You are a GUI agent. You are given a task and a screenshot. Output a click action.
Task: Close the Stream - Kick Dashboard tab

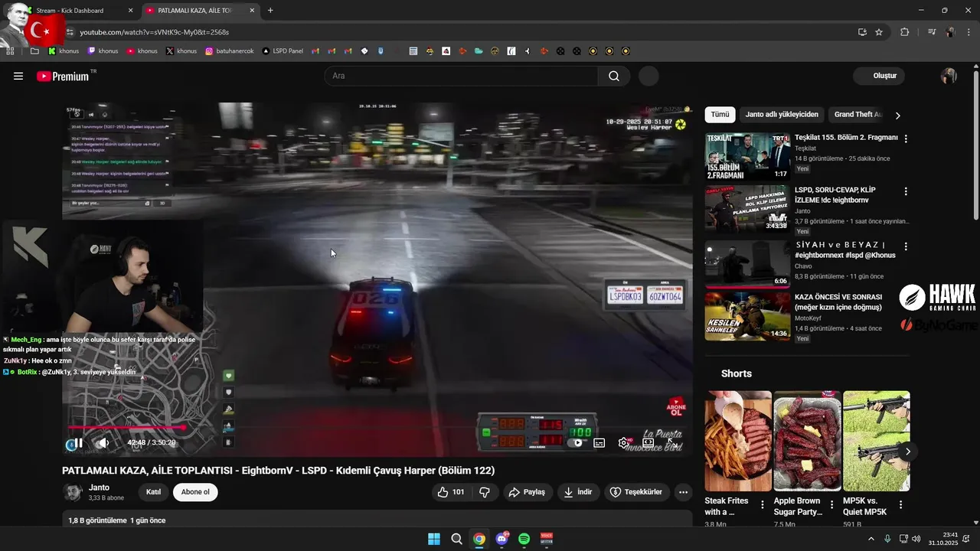tap(130, 11)
